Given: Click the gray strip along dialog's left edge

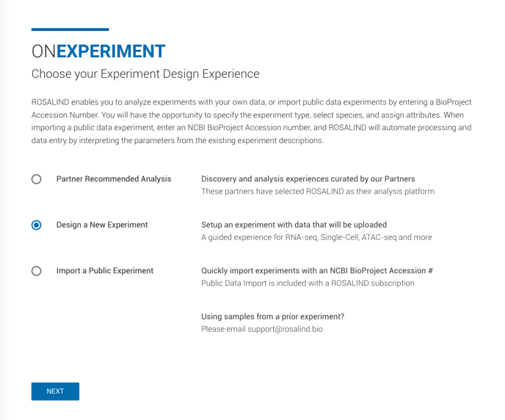Looking at the screenshot, I should 3,210.
